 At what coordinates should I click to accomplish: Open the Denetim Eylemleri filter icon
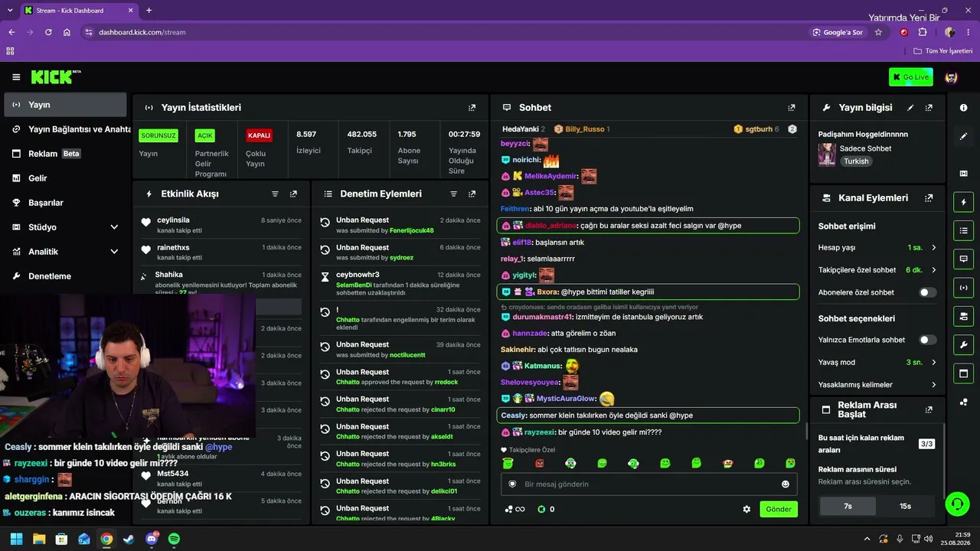pyautogui.click(x=453, y=194)
